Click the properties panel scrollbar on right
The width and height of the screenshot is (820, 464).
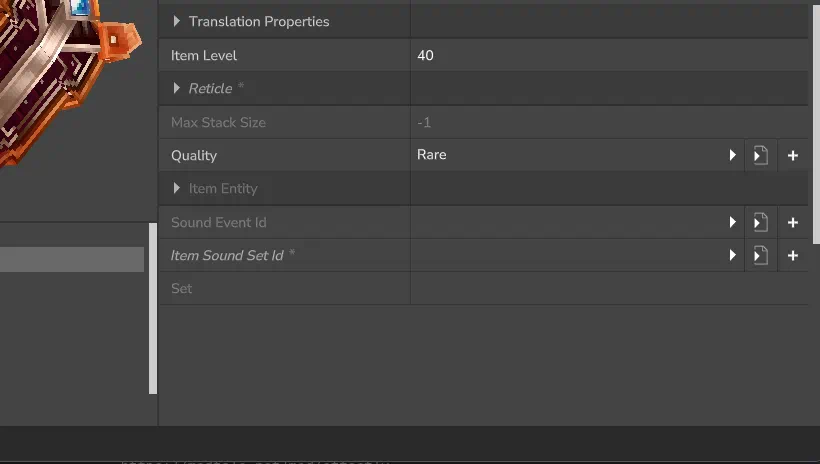tap(816, 125)
